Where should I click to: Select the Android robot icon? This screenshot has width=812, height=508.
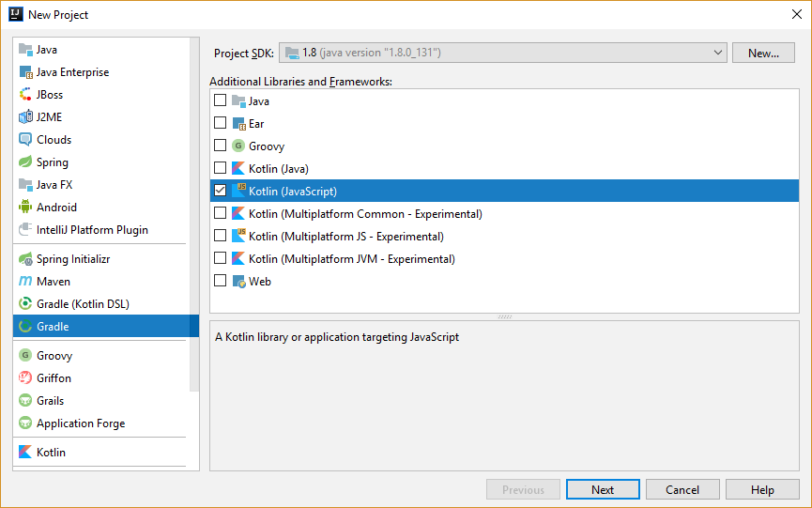[x=25, y=208]
